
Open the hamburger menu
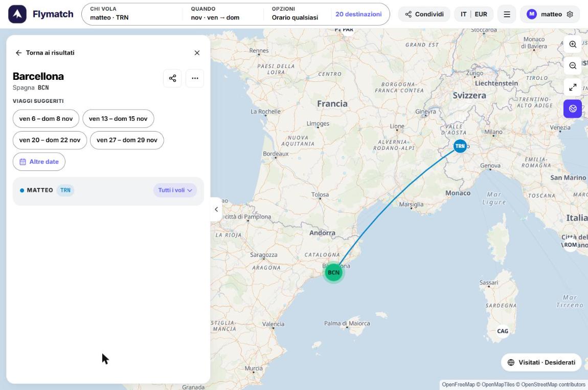coord(507,14)
